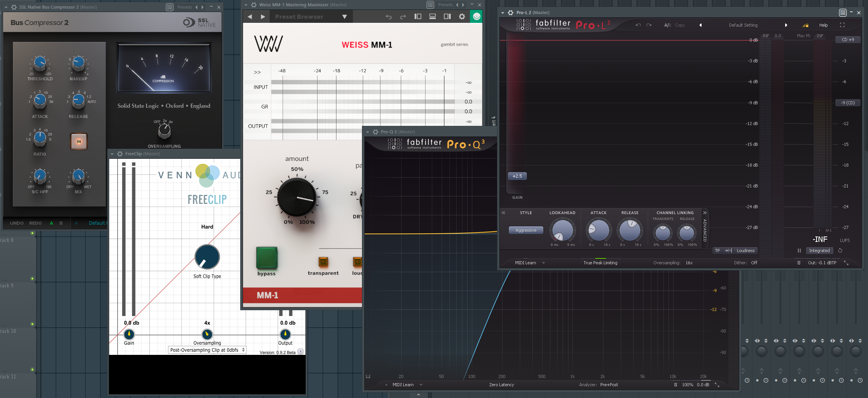Expand MM-1 meter section double arrow
The width and height of the screenshot is (868, 398).
pos(257,72)
